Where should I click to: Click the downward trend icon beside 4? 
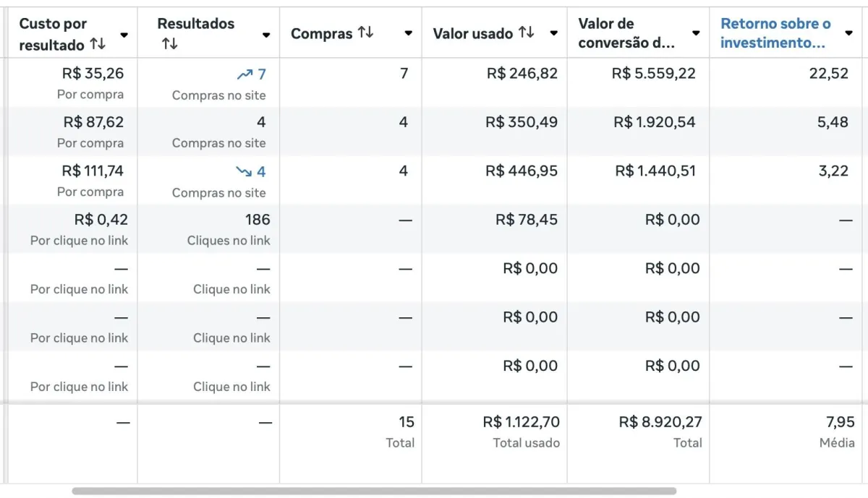click(244, 172)
